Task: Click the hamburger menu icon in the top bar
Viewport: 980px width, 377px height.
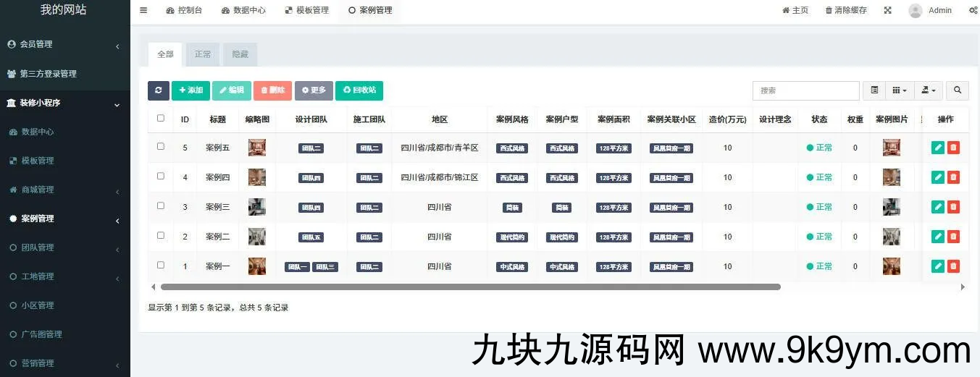Action: tap(143, 10)
